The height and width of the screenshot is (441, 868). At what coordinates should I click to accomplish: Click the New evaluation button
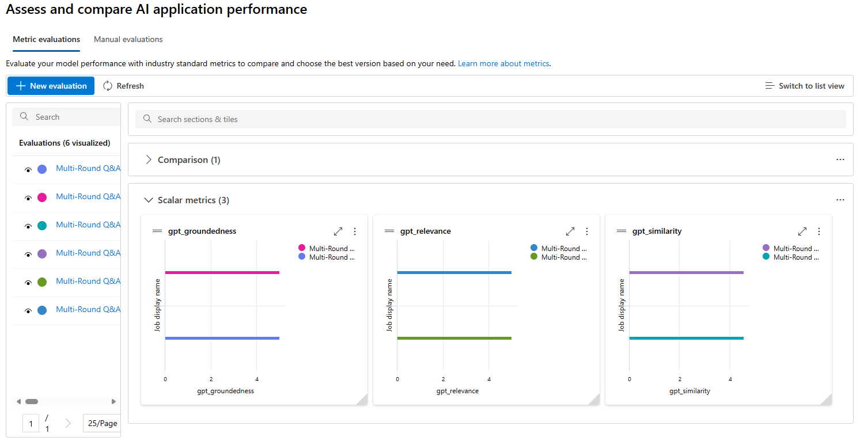[x=51, y=86]
